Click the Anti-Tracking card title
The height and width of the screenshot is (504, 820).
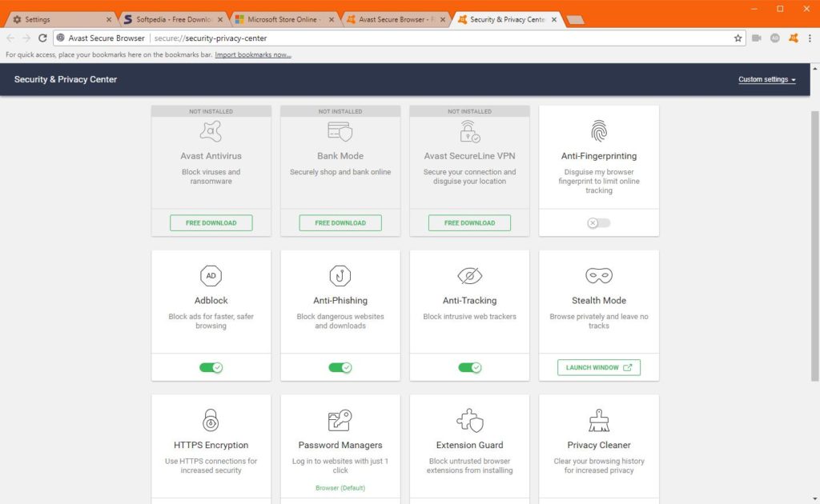(x=469, y=300)
